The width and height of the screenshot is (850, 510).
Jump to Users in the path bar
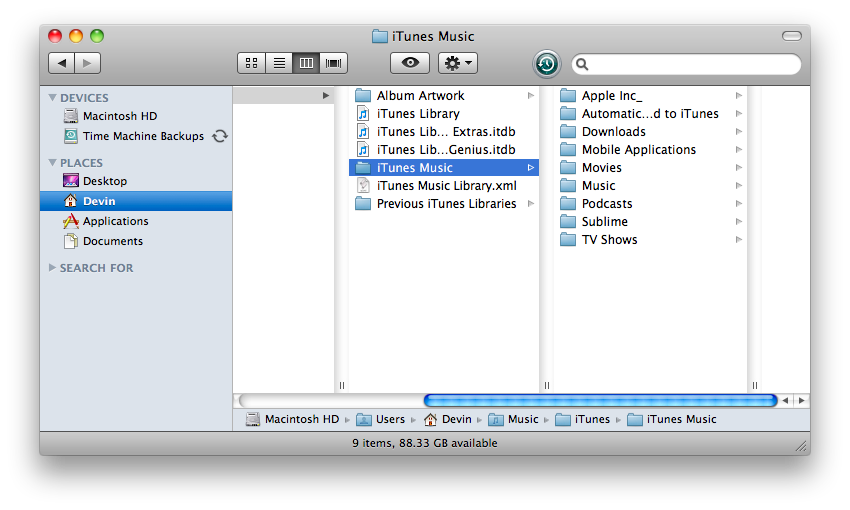pyautogui.click(x=381, y=419)
